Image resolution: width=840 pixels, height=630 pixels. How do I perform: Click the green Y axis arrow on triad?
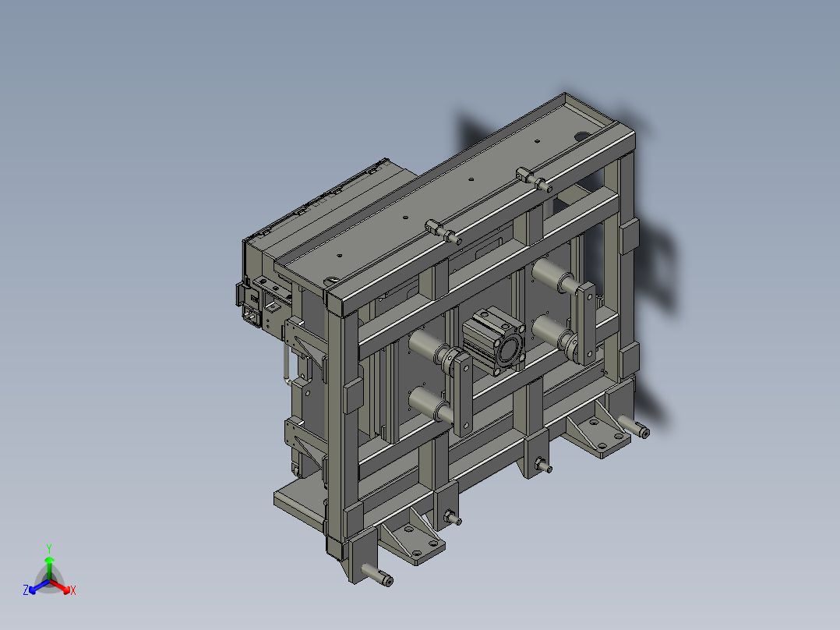49,568
